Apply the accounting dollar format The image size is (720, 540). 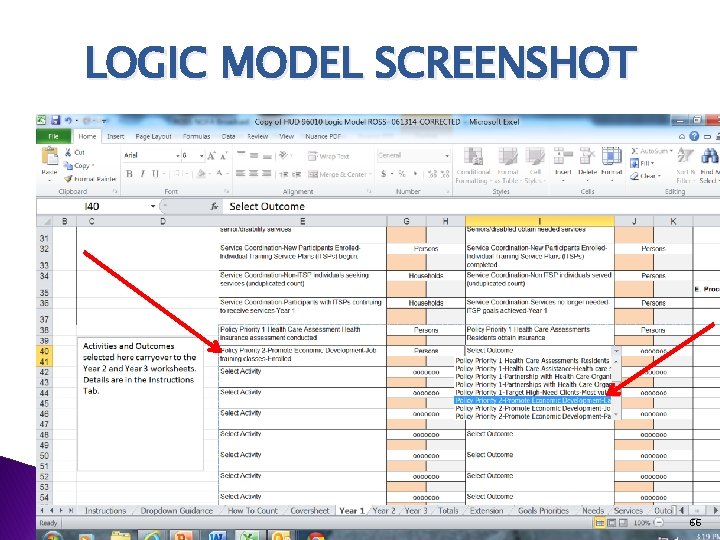pyautogui.click(x=383, y=174)
